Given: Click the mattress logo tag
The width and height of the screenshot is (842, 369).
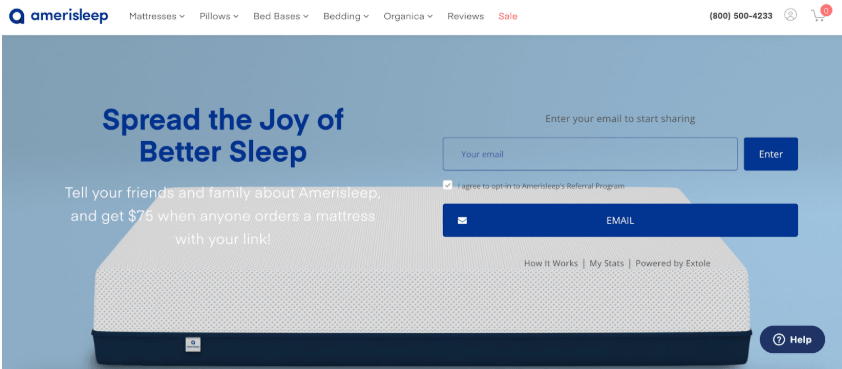Looking at the screenshot, I should click(x=193, y=344).
